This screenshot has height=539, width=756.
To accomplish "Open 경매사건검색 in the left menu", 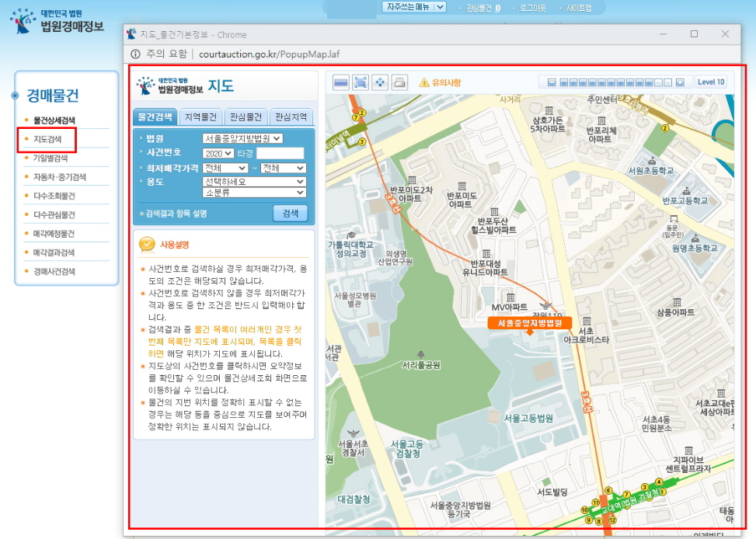I will 54,271.
